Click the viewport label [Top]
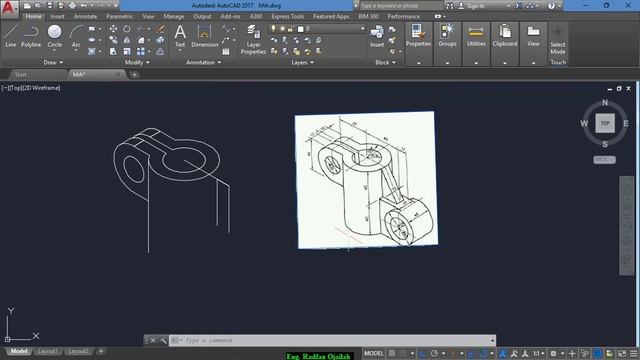 (16, 88)
